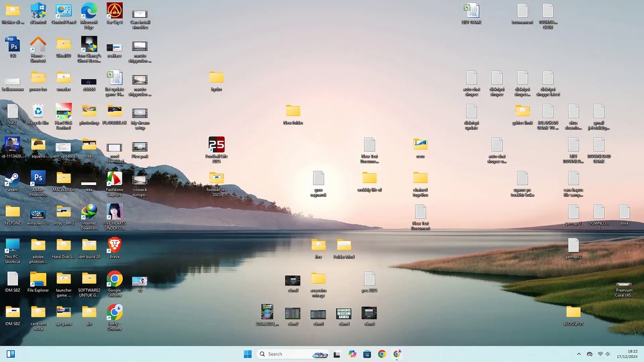Open Copilot from the taskbar
644x362 pixels.
pos(352,354)
